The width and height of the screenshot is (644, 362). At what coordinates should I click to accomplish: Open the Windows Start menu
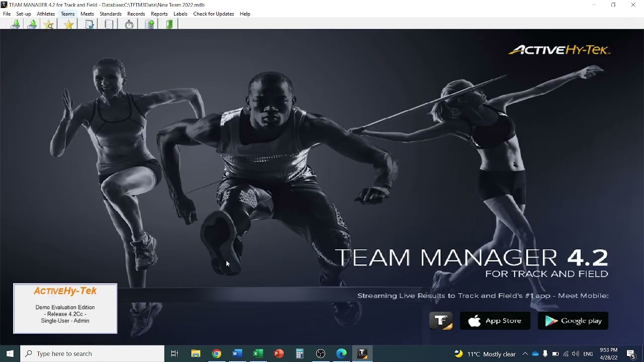10,353
